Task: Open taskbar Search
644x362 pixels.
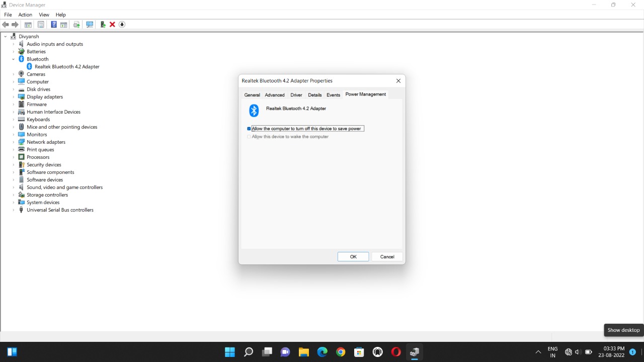Action: tap(249, 352)
